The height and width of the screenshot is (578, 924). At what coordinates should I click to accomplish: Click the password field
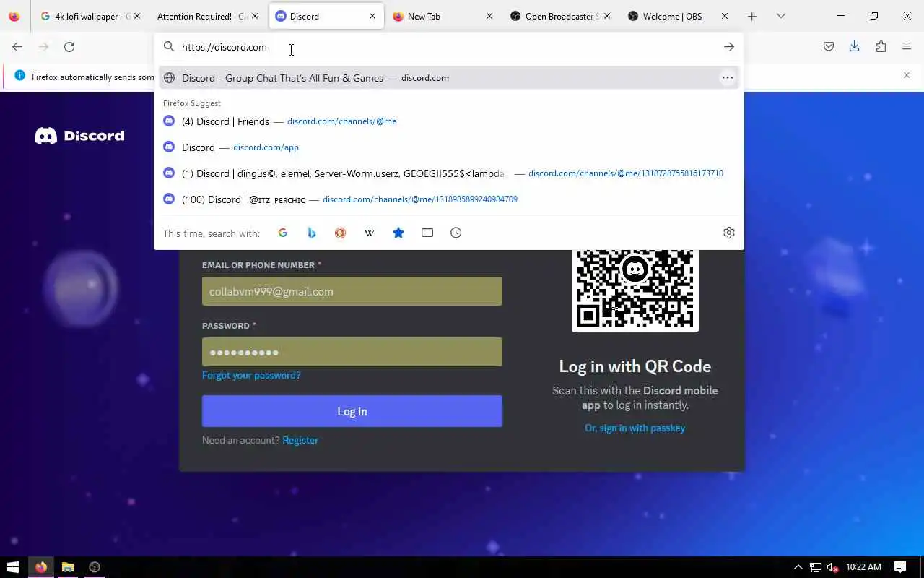pyautogui.click(x=352, y=352)
